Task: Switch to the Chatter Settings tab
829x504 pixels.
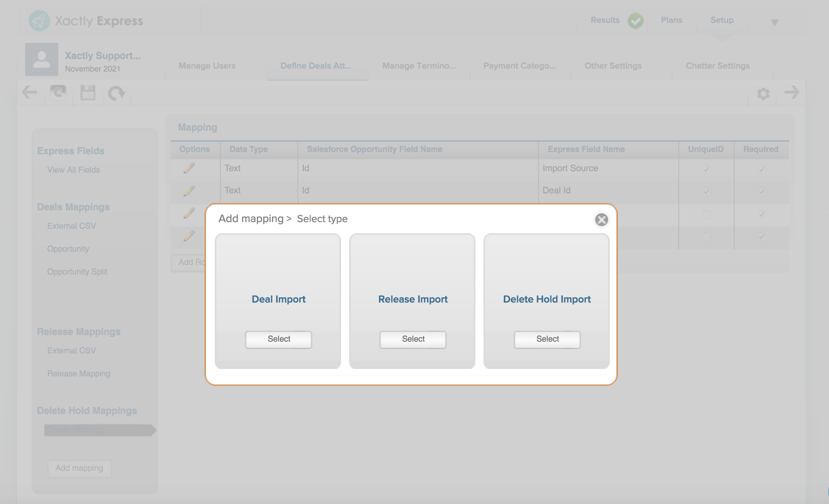Action: point(718,66)
